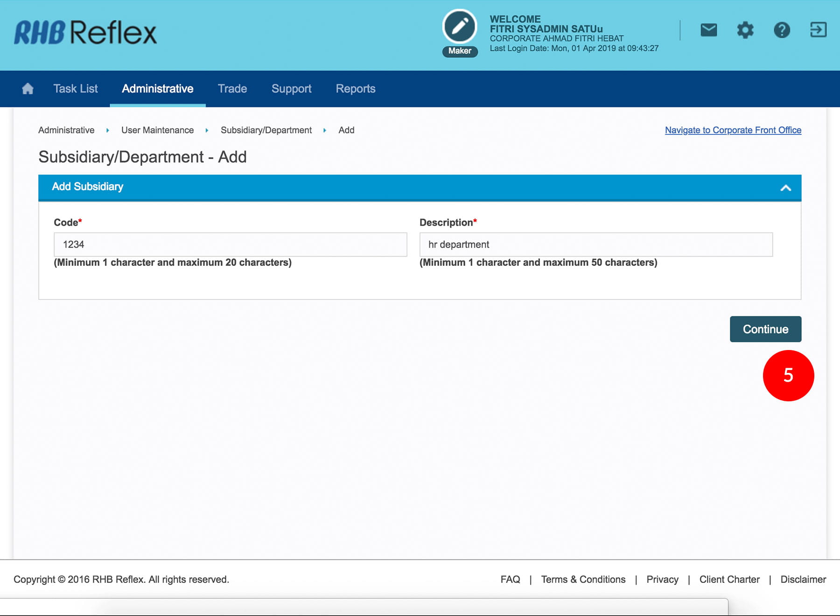Open settings gear icon in header

(745, 30)
